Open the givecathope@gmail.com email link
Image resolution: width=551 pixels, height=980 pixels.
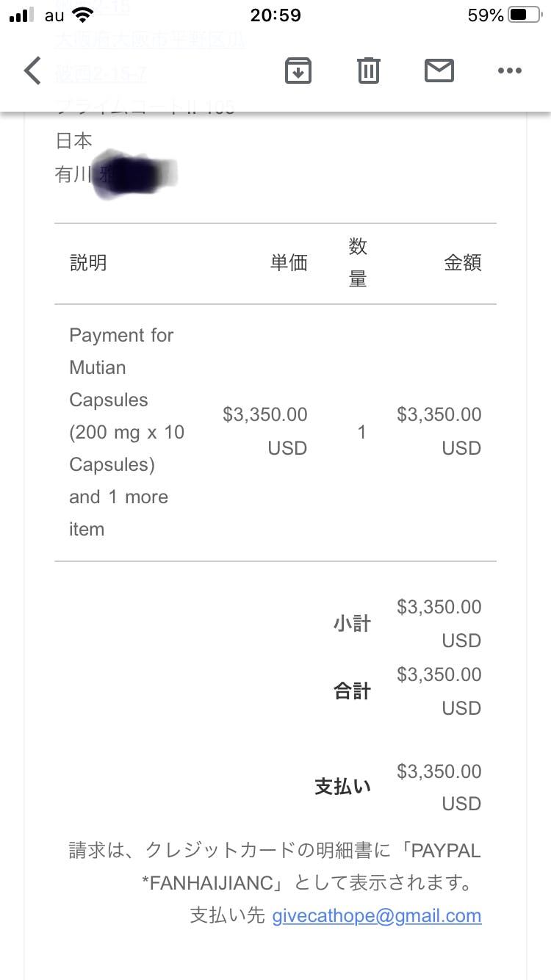pyautogui.click(x=377, y=916)
